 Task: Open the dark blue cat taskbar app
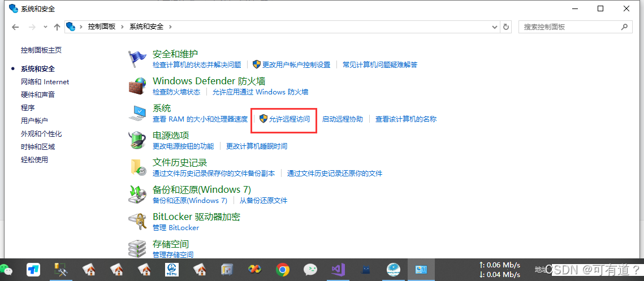pos(365,270)
